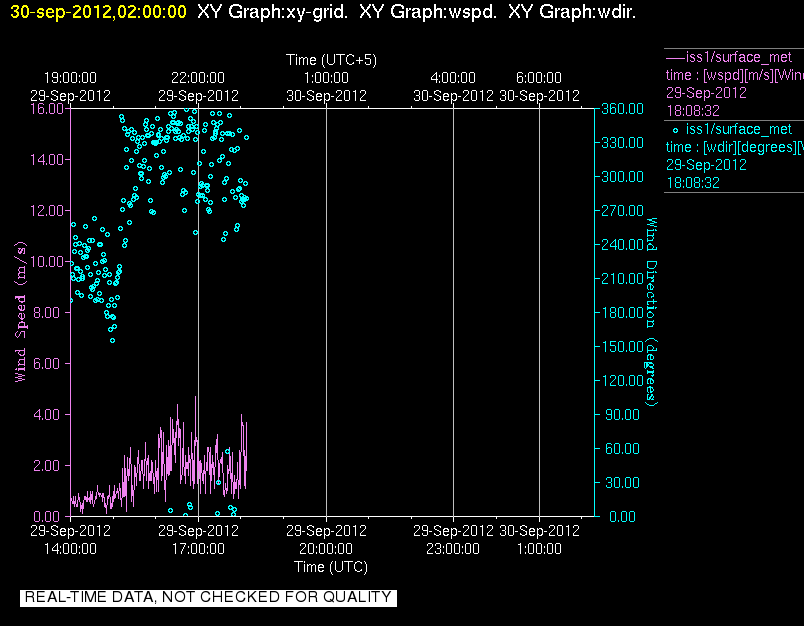The image size is (804, 626).
Task: Click the wind direction tick value 270.00
Action: pyautogui.click(x=622, y=211)
